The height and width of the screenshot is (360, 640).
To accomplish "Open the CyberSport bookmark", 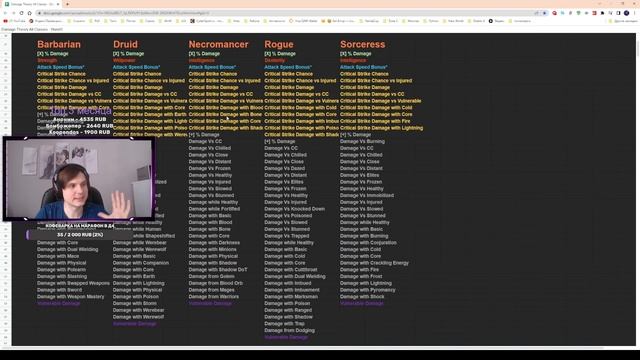I will (207, 21).
